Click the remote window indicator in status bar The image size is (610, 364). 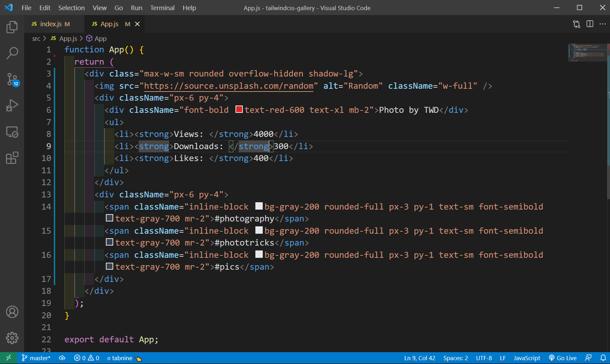[x=8, y=358]
